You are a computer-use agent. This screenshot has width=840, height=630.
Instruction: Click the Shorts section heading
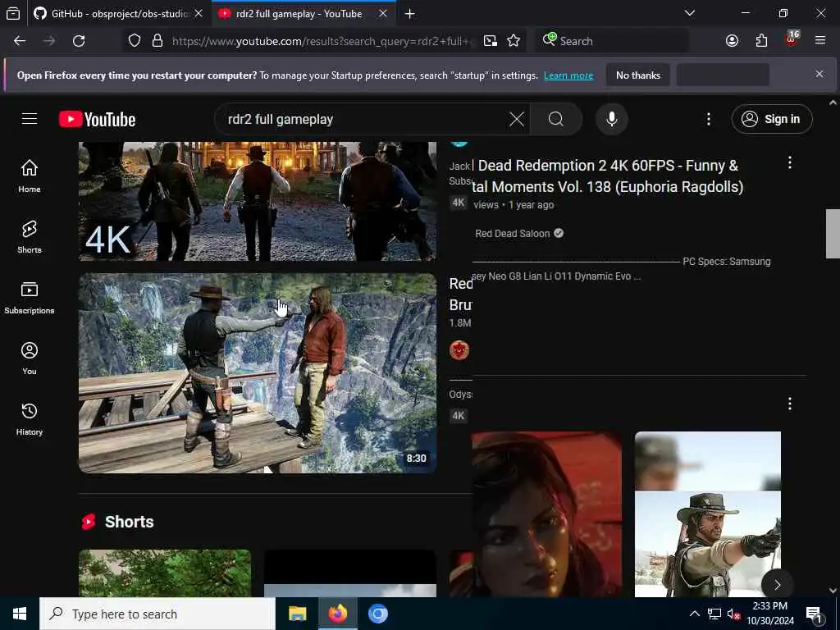(129, 522)
